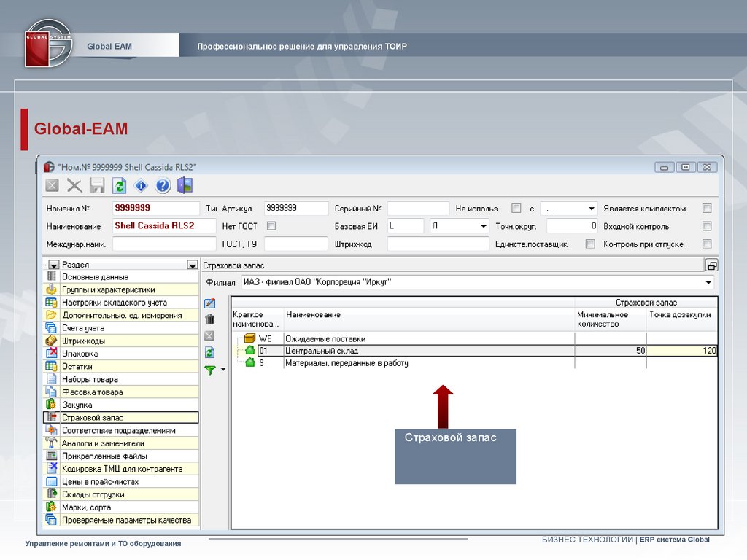The width and height of the screenshot is (747, 560).
Task: Click the 'Штрих-код' input field
Action: pos(438,244)
